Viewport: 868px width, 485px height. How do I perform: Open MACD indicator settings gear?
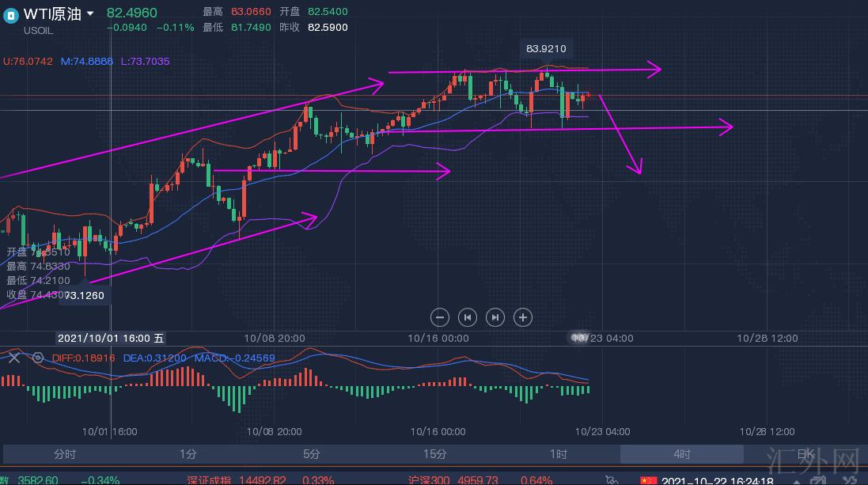tap(37, 358)
